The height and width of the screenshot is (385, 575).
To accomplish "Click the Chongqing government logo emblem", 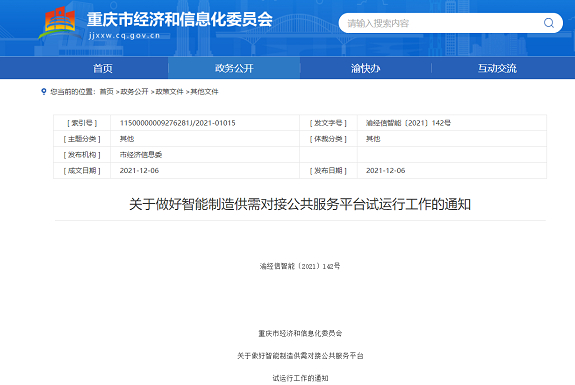I will [x=60, y=23].
